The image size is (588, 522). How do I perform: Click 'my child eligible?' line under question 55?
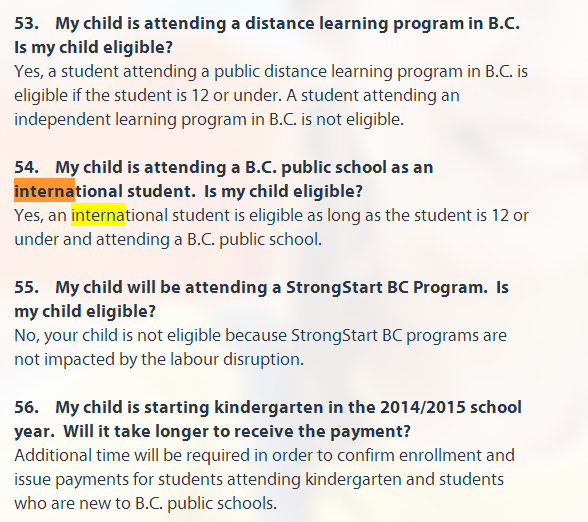[85, 311]
